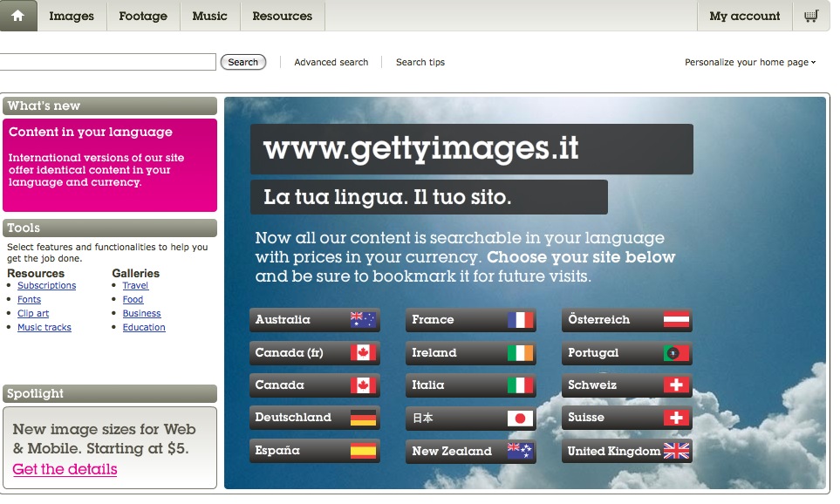Choose the España site button

click(x=315, y=451)
